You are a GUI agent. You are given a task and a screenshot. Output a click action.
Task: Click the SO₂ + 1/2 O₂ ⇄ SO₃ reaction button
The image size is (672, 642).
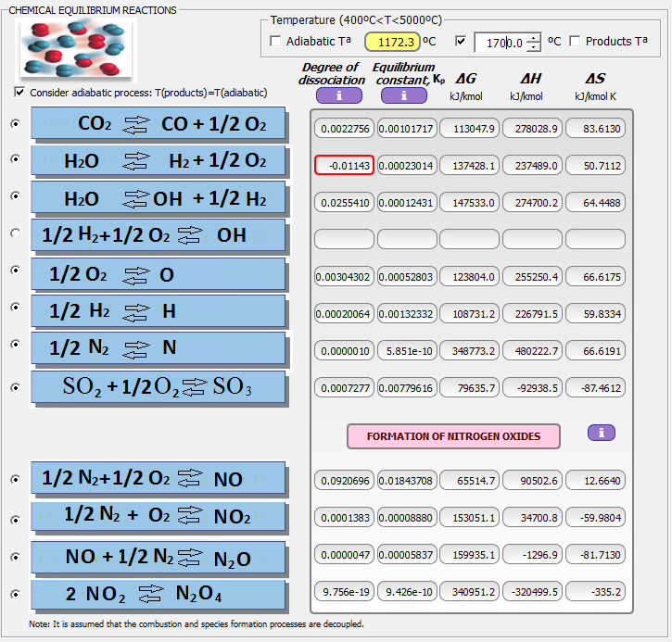(x=158, y=387)
